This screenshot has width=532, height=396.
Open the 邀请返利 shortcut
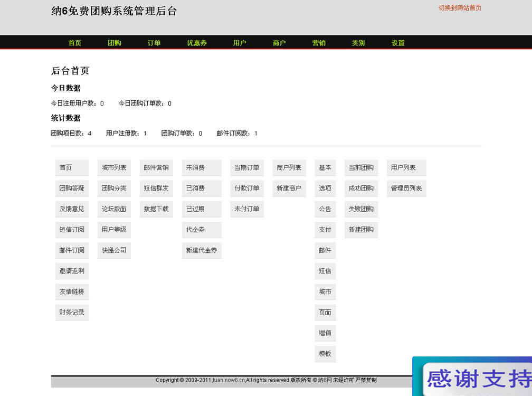(72, 271)
